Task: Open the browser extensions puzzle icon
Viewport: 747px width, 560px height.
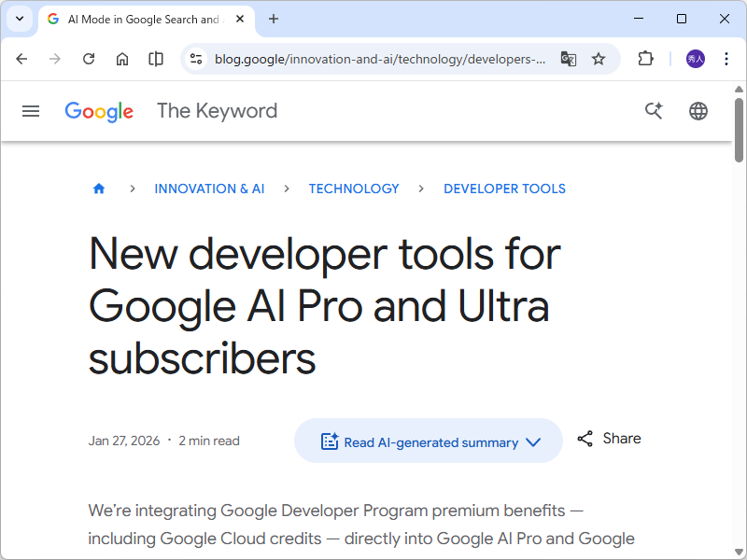Action: tap(645, 59)
